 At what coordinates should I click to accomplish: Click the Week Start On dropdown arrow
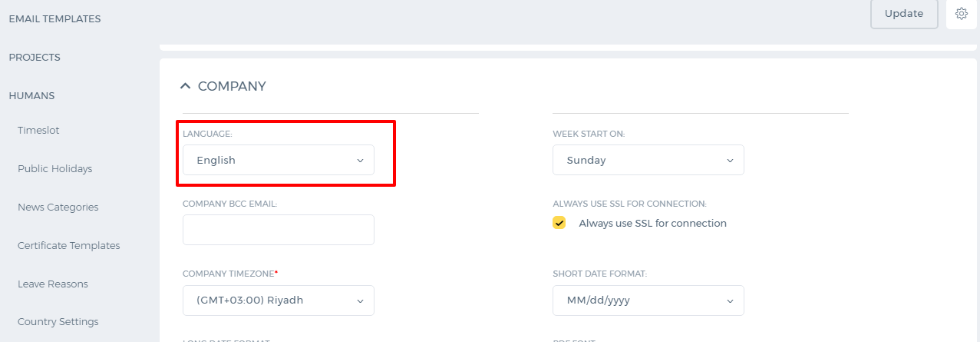(730, 161)
